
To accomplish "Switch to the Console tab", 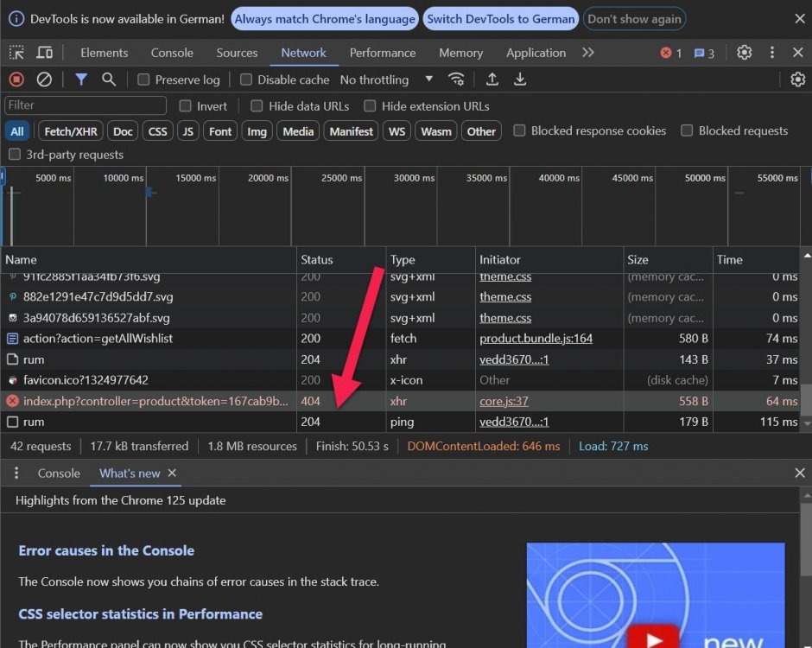I will (172, 53).
